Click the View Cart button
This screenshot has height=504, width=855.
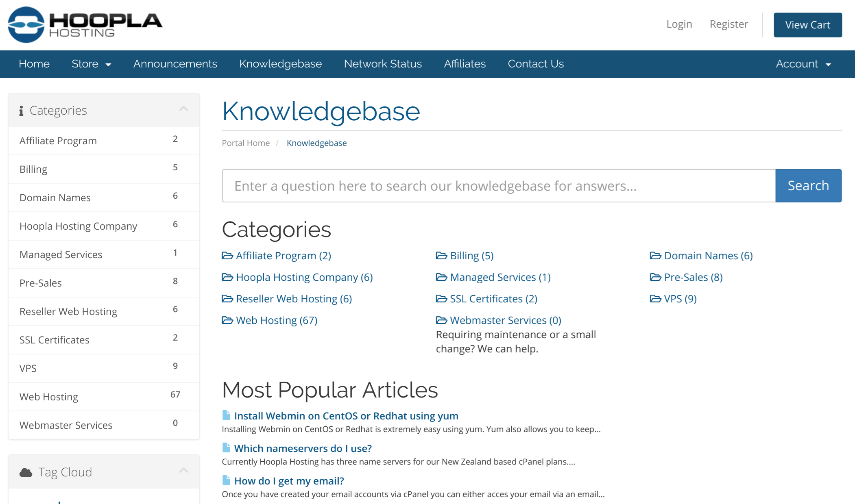(808, 25)
